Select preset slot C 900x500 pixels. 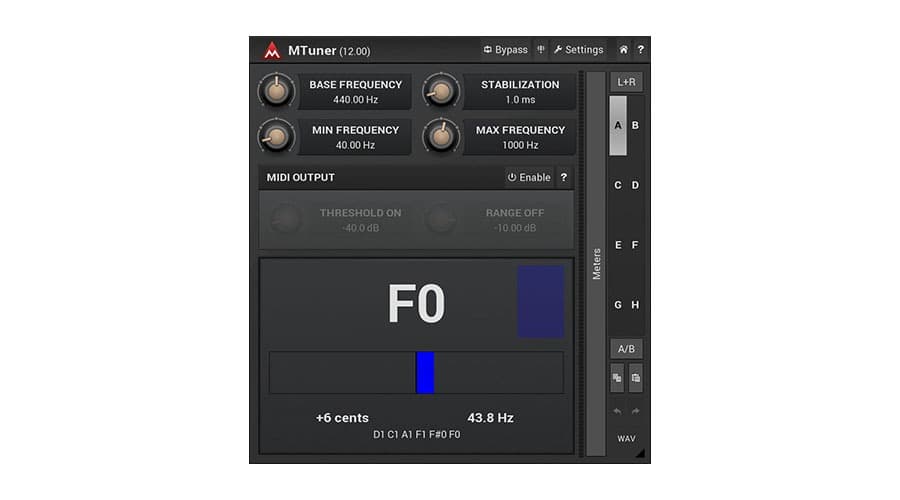[618, 185]
